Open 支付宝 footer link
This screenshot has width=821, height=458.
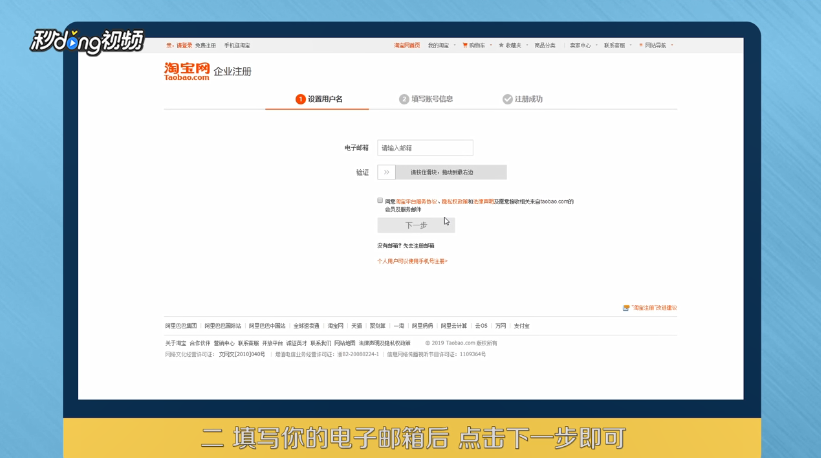pos(522,326)
